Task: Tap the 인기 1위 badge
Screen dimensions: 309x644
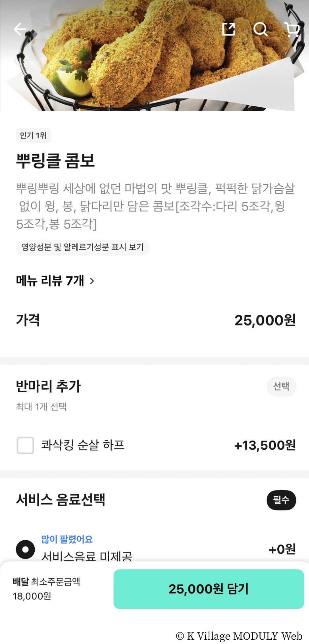Action: click(x=33, y=135)
